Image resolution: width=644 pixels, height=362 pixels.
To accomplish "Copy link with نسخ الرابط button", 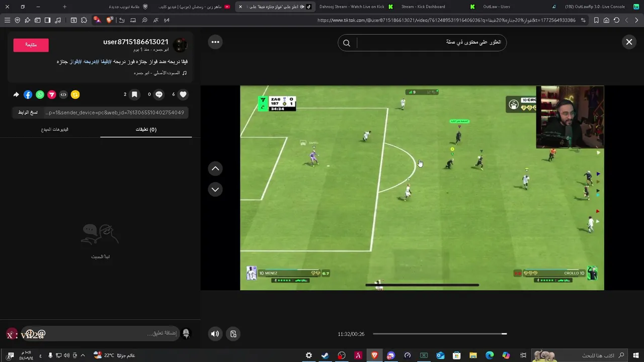I will click(28, 113).
